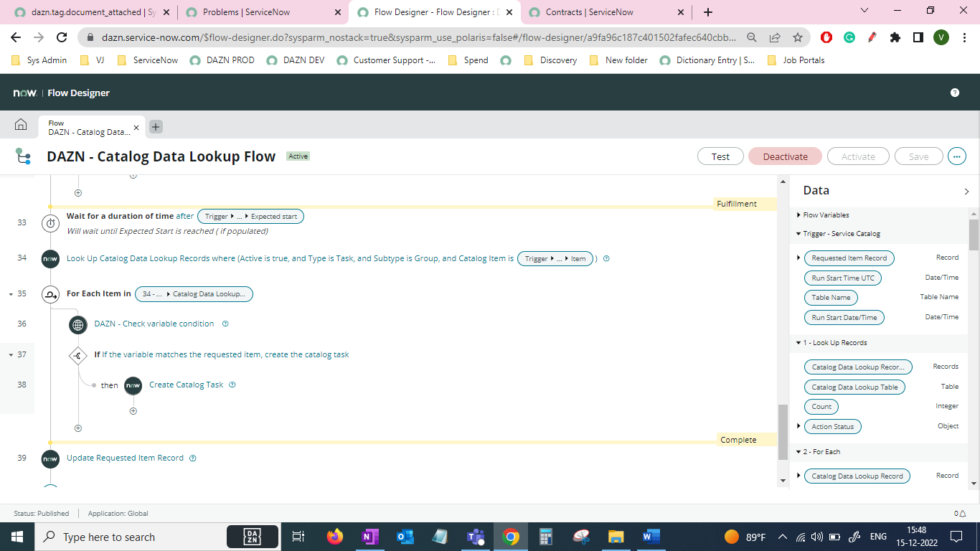Add step above the Fulfillment stage
The height and width of the screenshot is (551, 980).
click(78, 193)
